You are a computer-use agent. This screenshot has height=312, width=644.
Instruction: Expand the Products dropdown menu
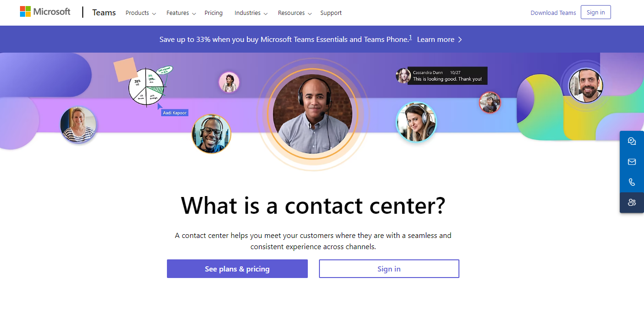tap(140, 13)
